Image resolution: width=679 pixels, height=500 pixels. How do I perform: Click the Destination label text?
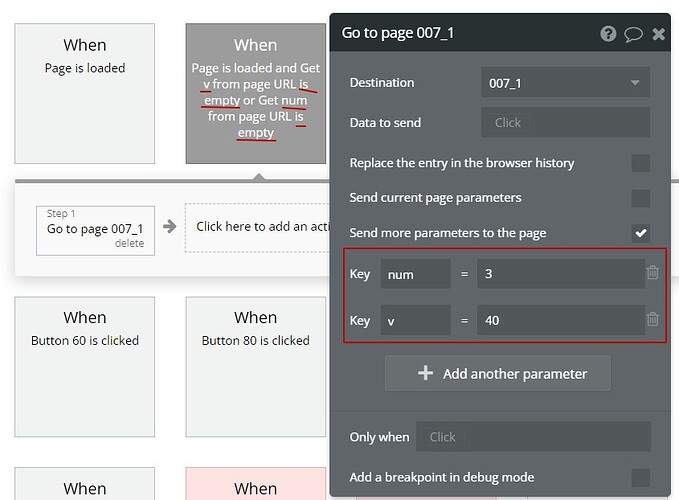coord(382,82)
